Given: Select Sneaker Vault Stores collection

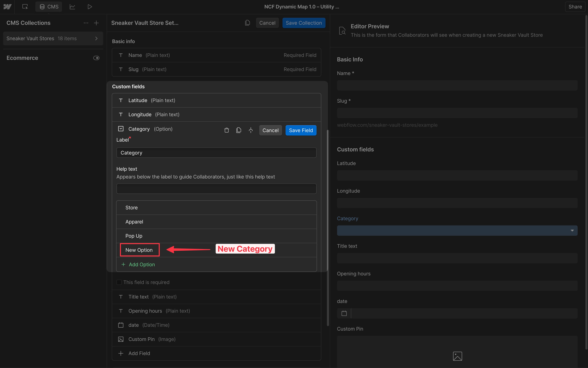Looking at the screenshot, I should [53, 39].
